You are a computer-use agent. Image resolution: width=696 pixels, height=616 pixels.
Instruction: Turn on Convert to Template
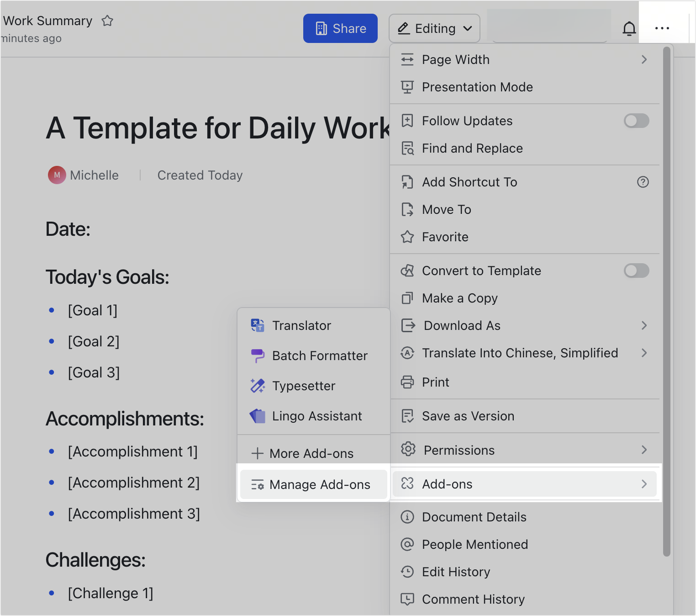tap(636, 271)
